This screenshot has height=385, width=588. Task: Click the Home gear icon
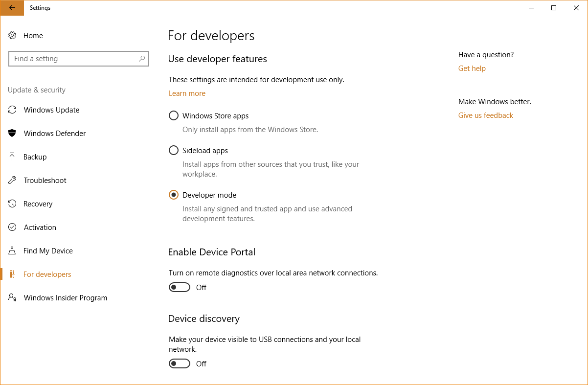pyautogui.click(x=13, y=36)
